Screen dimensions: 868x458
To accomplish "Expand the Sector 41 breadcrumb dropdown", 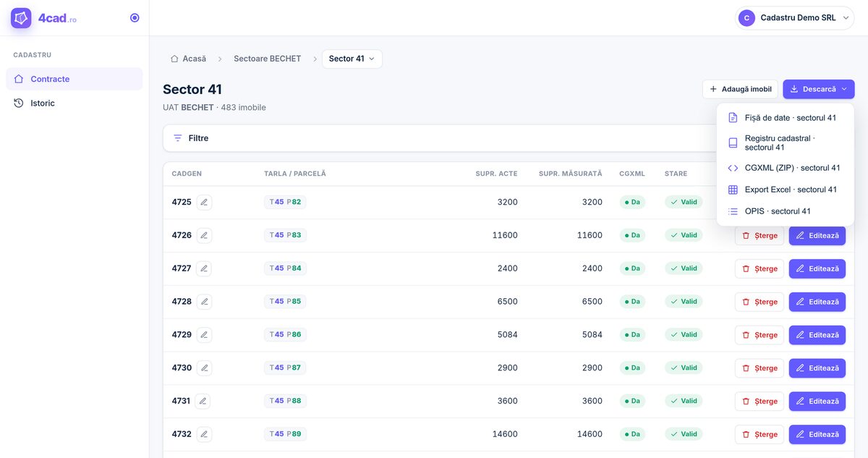I will pyautogui.click(x=352, y=59).
